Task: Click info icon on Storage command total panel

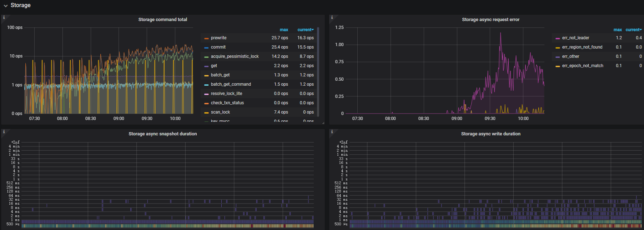Action: click(4, 17)
